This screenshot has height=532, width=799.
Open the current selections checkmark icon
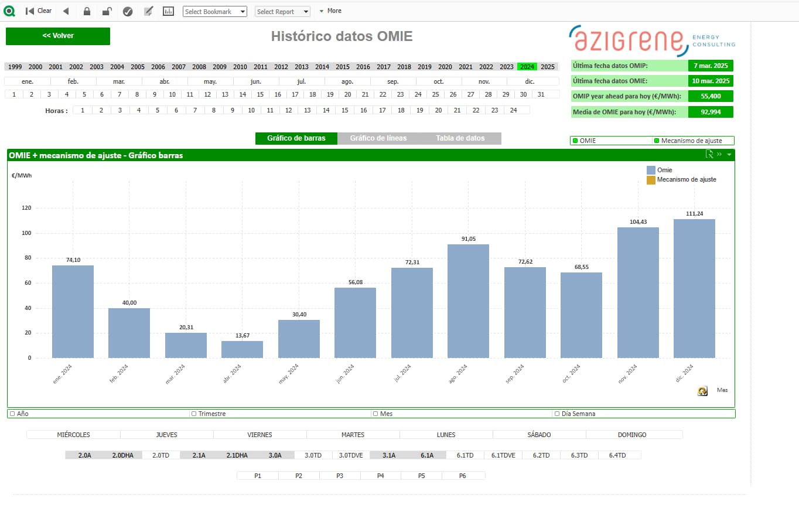pos(128,11)
